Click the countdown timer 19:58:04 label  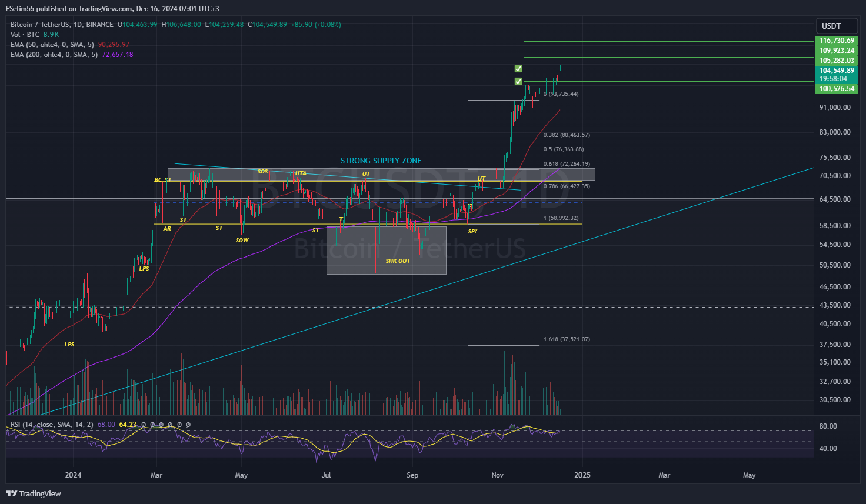833,79
